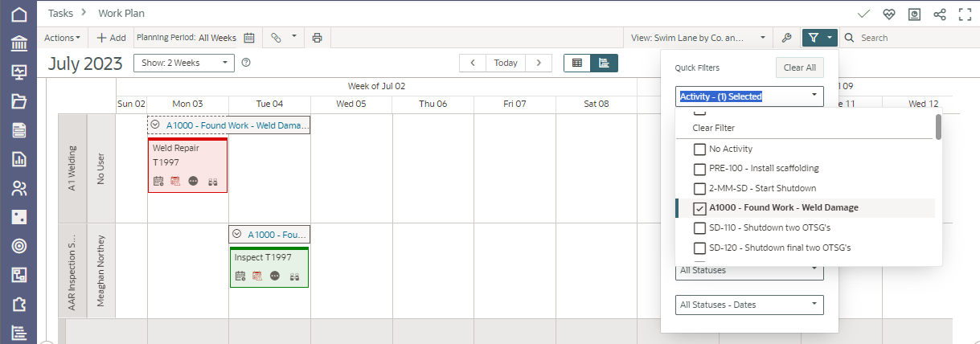Click the wrench settings icon
This screenshot has width=980, height=344.
[x=786, y=38]
